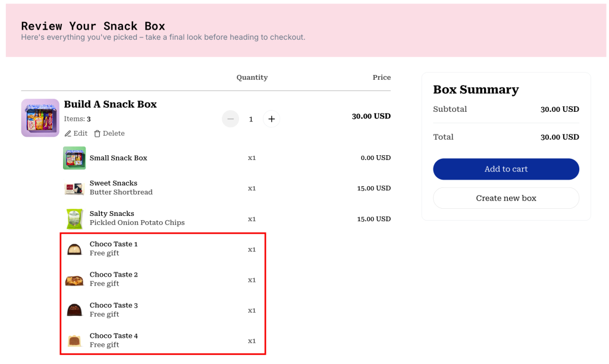Click the Pickled Onion Potato Chips image

coord(74,219)
